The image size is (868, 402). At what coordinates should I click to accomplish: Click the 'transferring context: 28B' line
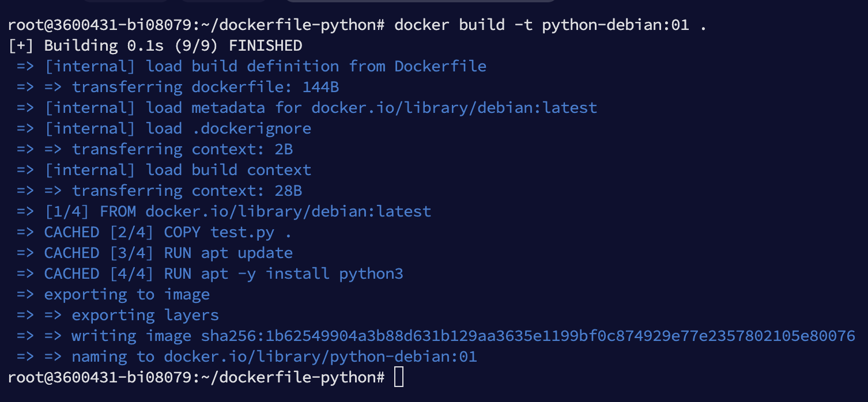pyautogui.click(x=186, y=191)
